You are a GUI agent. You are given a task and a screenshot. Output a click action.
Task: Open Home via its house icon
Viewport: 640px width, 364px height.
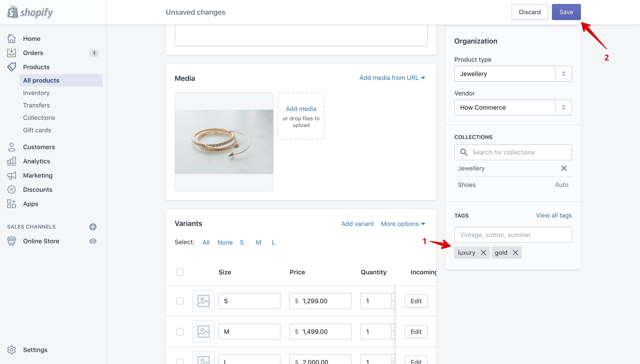coord(12,38)
